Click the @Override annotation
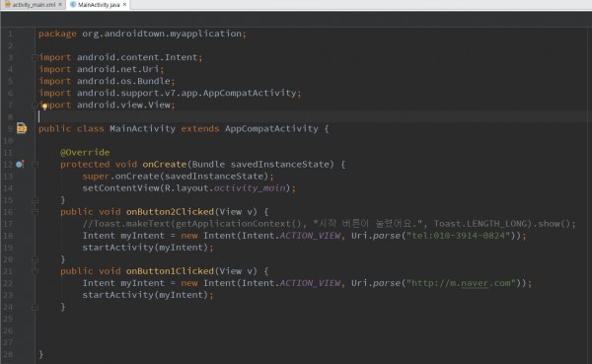The width and height of the screenshot is (592, 364). [x=85, y=153]
